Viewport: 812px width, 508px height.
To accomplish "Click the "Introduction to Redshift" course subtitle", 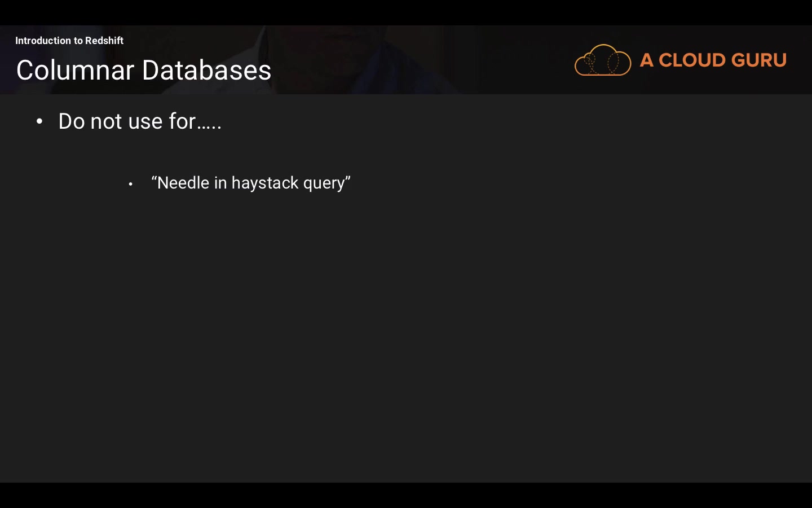I will (x=69, y=41).
